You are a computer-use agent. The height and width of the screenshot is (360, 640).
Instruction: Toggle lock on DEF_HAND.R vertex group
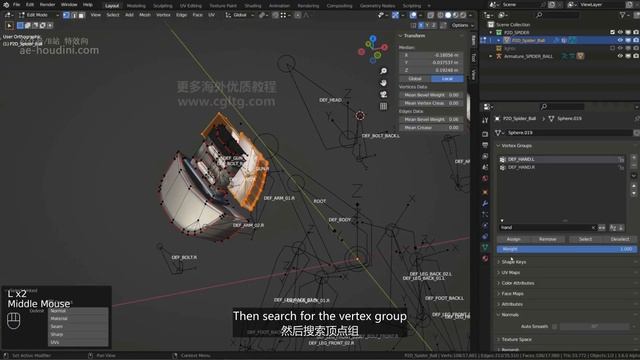click(621, 167)
